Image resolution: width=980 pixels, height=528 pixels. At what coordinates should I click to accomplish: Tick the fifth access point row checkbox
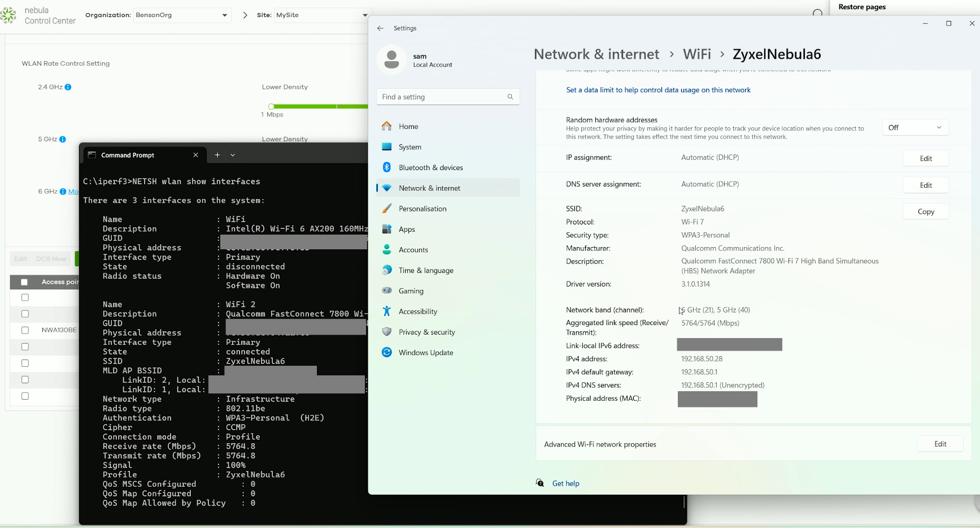[x=25, y=363]
